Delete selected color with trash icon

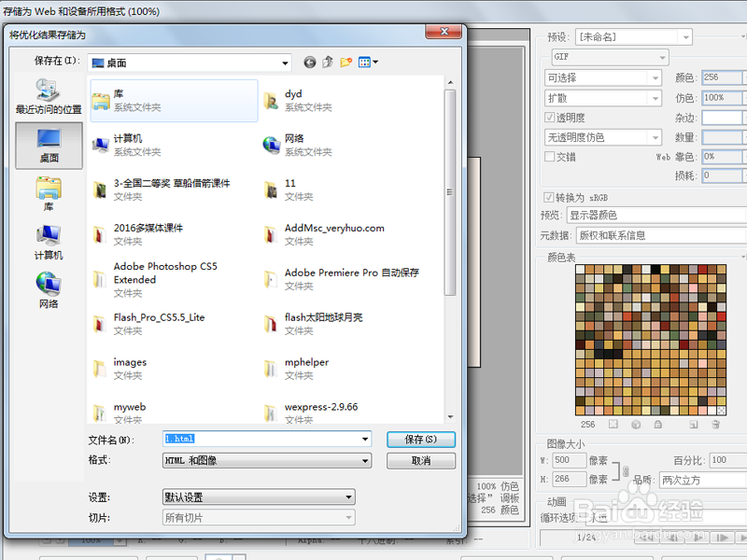pyautogui.click(x=716, y=425)
